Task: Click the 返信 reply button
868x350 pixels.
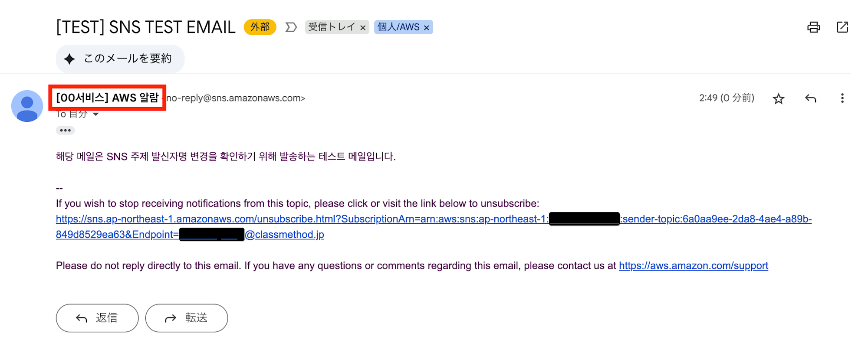Action: click(97, 318)
